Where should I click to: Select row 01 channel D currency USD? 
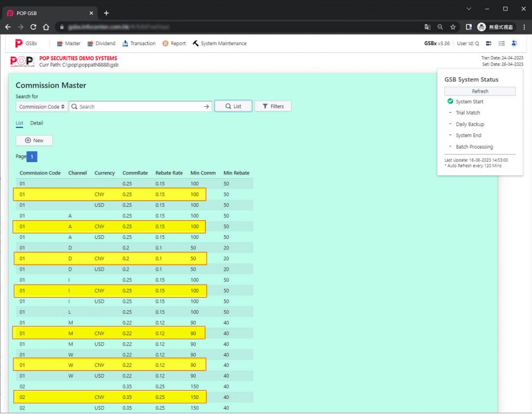tap(135, 270)
